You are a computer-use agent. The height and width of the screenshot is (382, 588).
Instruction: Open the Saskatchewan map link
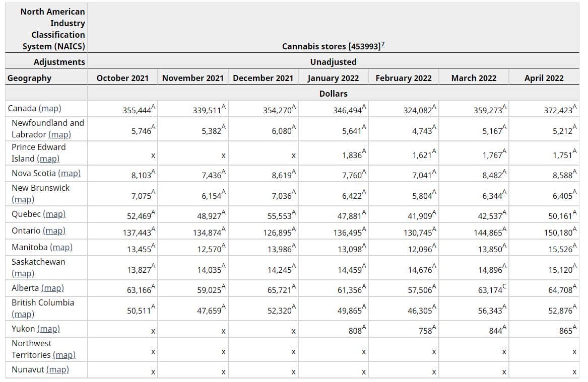(23, 273)
